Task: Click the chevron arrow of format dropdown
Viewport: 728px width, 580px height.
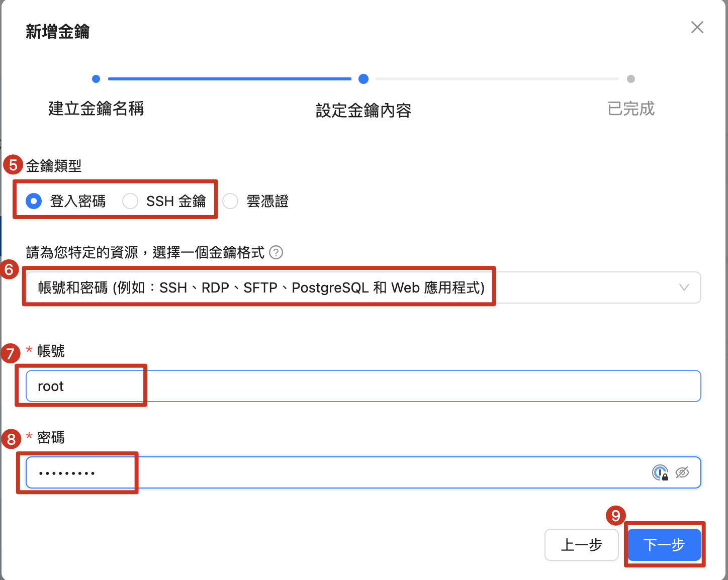Action: pyautogui.click(x=684, y=287)
